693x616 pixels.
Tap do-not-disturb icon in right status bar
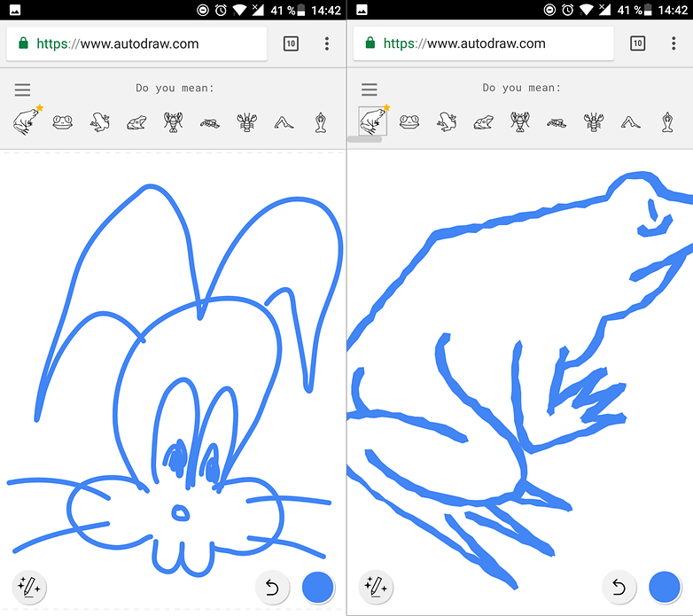(x=549, y=10)
